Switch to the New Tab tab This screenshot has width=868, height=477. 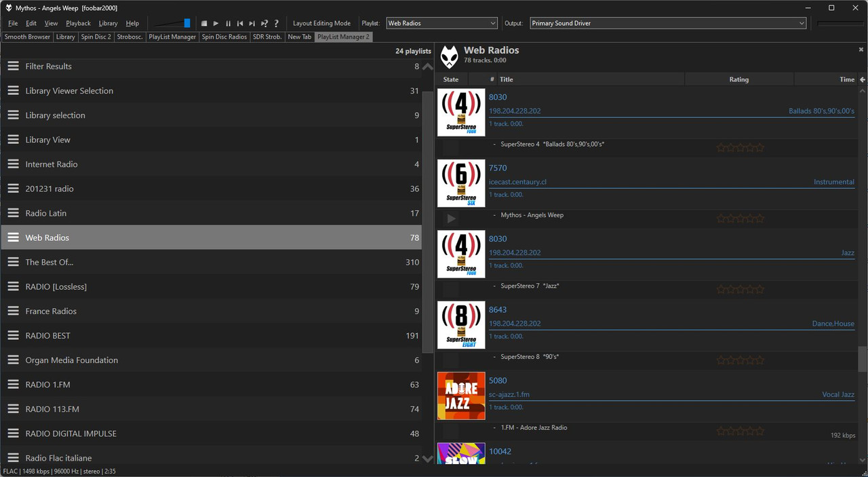point(299,37)
